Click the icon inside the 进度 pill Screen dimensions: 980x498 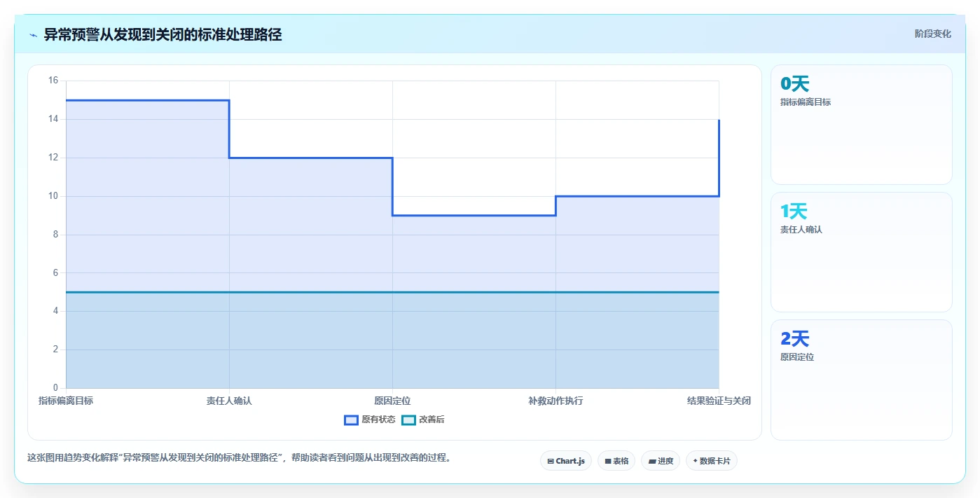pos(652,461)
